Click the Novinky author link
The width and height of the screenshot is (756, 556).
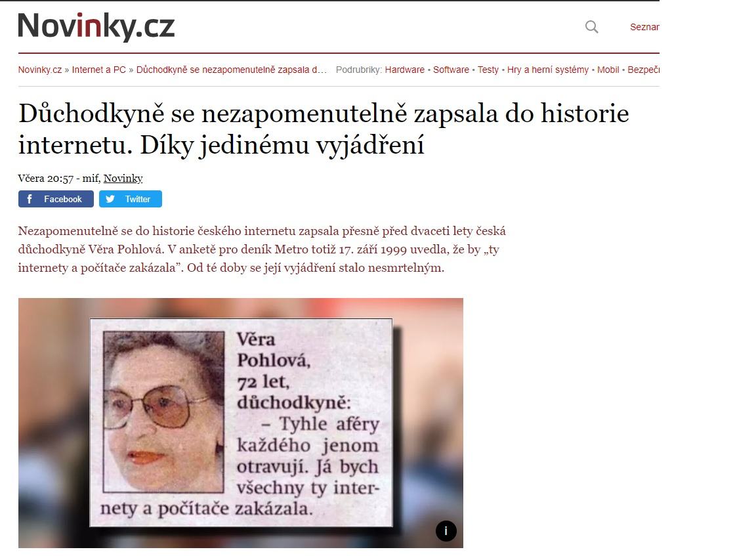[x=123, y=179]
